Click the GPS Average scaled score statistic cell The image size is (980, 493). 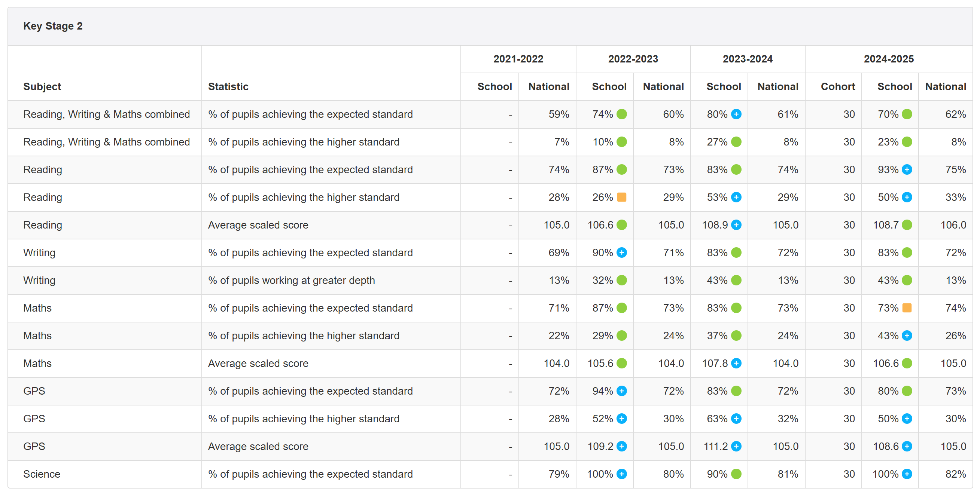(x=258, y=446)
